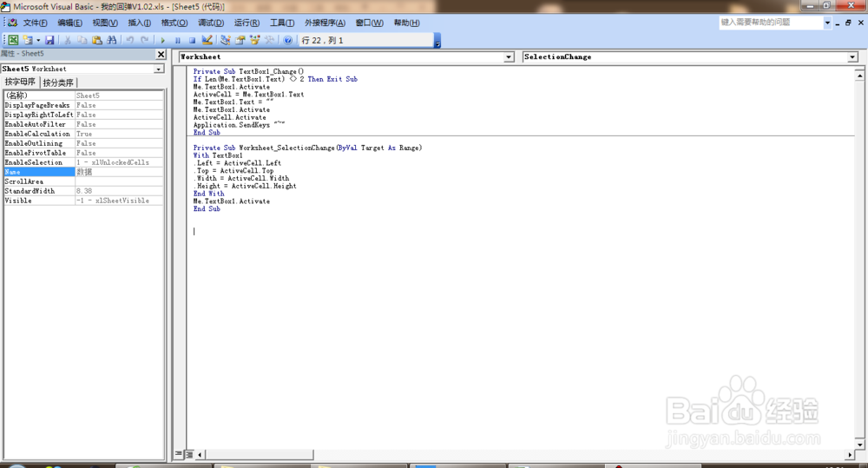This screenshot has width=868, height=468.
Task: Open the 编辑(E) menu
Action: pyautogui.click(x=69, y=23)
